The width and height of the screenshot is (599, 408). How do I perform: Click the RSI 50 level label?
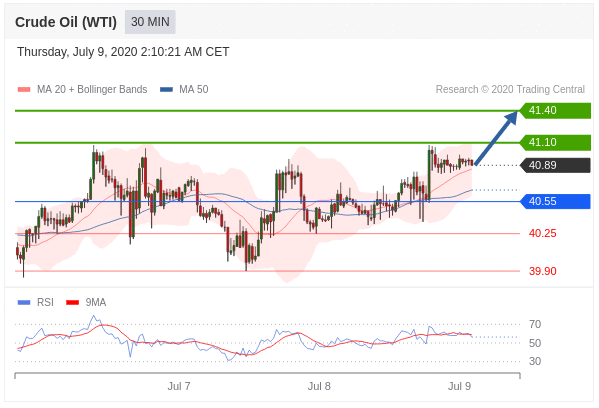tap(535, 343)
